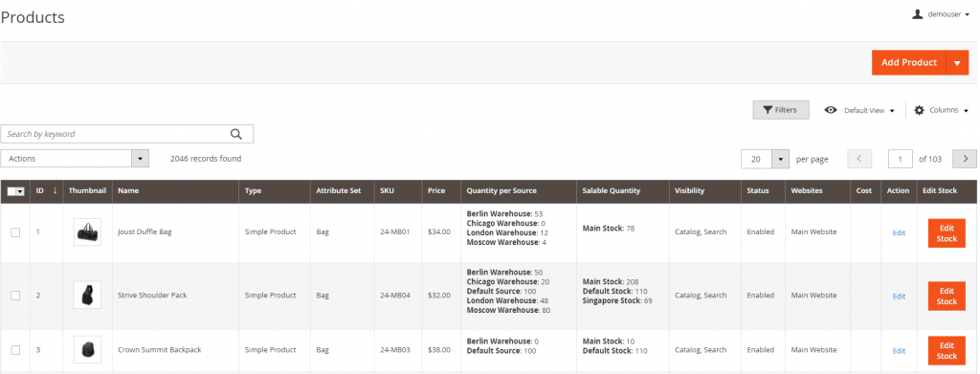Image resolution: width=980 pixels, height=374 pixels.
Task: Click the previous page arrow
Action: tap(859, 159)
